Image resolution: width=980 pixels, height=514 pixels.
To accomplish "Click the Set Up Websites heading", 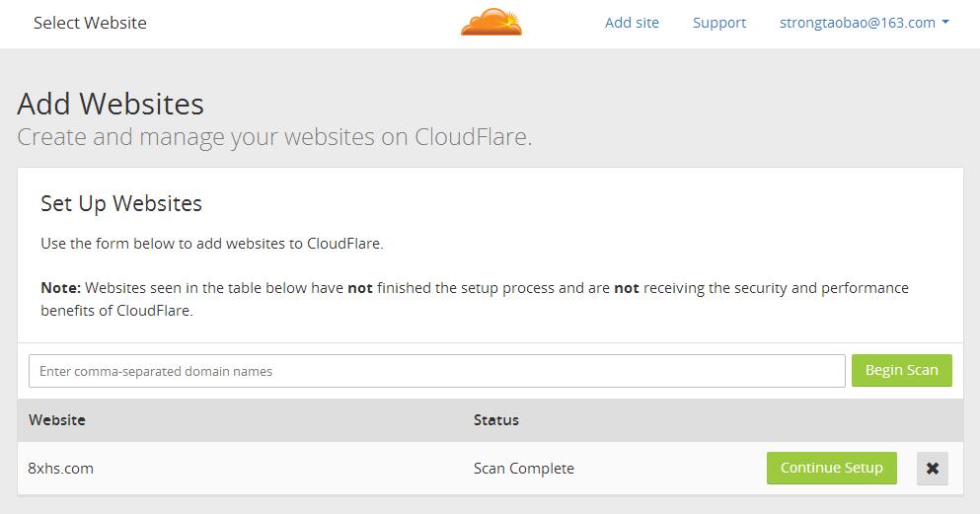I will click(x=121, y=203).
